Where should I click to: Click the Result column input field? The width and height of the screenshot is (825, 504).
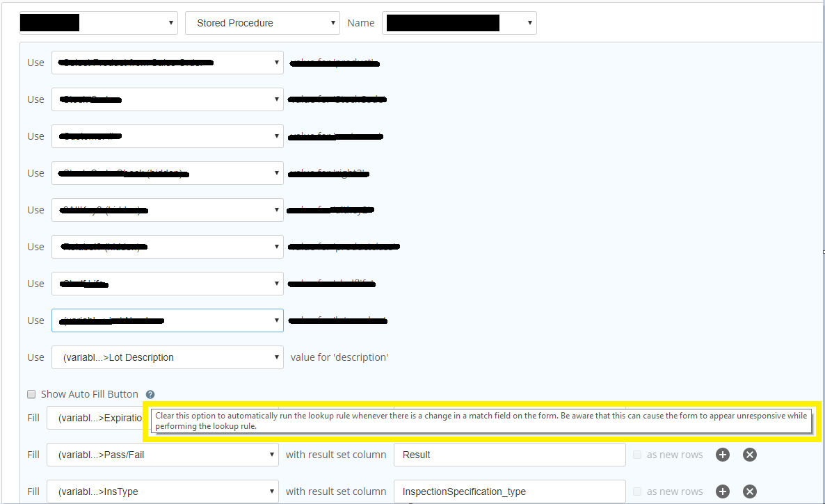point(509,455)
